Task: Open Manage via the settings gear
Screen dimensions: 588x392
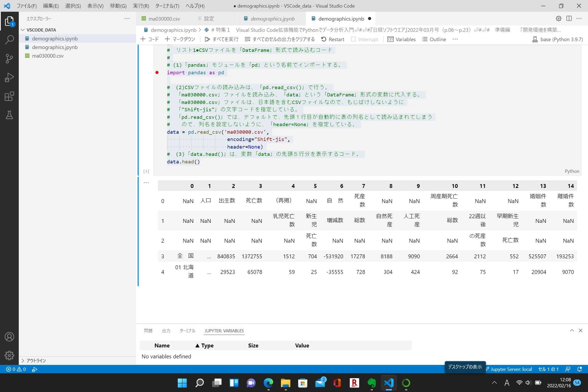Action: (9, 355)
